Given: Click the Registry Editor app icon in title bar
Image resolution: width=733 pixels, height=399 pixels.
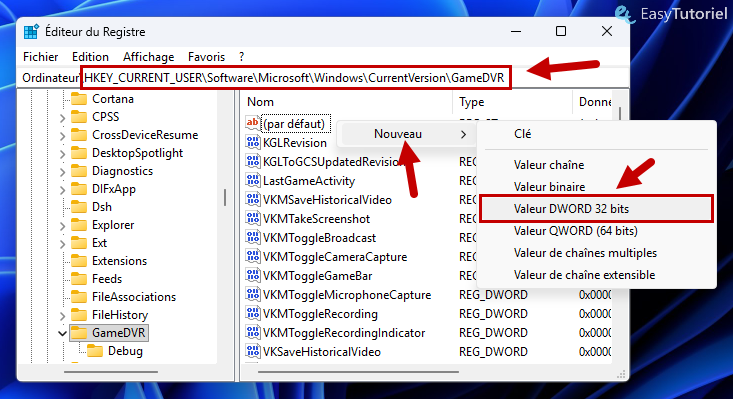Looking at the screenshot, I should pyautogui.click(x=31, y=32).
